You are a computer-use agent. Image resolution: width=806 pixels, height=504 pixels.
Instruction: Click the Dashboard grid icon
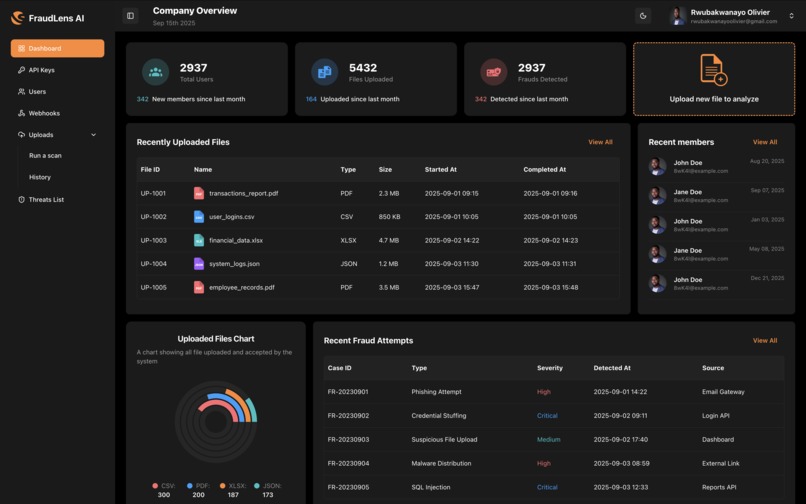click(x=21, y=48)
